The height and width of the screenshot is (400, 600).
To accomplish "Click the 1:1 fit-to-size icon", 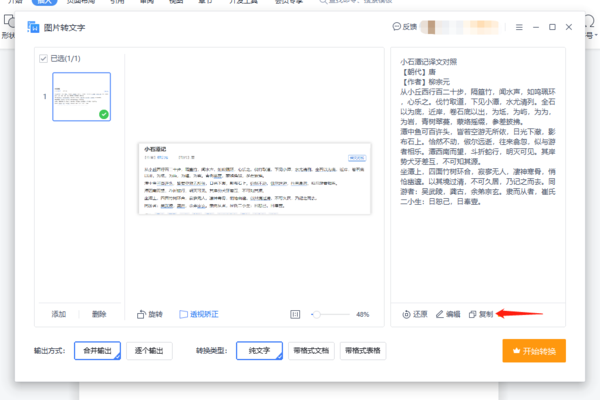I will click(x=295, y=314).
